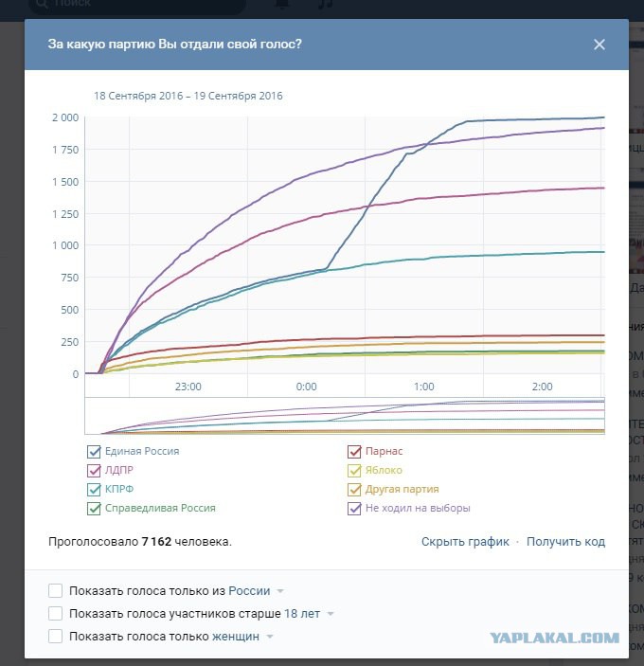
Task: Expand the России country dropdown arrow
Action: click(x=280, y=591)
